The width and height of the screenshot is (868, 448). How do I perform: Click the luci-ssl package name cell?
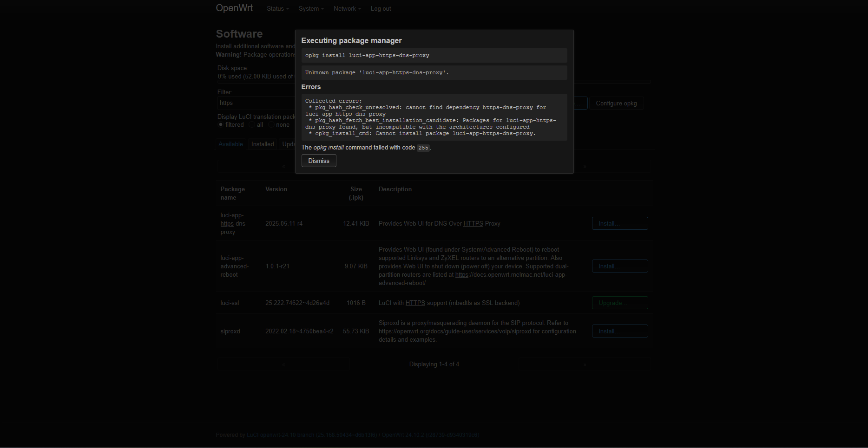coord(230,303)
